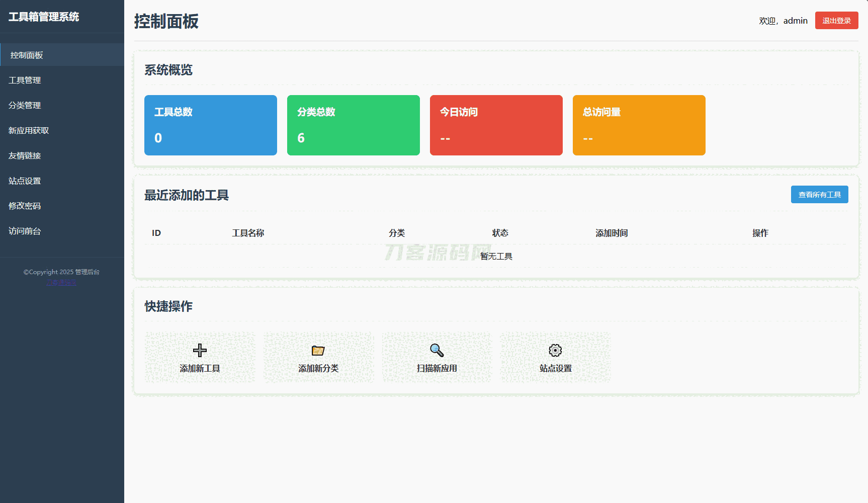Open 修改密码 in the sidebar
The height and width of the screenshot is (503, 868).
point(25,206)
